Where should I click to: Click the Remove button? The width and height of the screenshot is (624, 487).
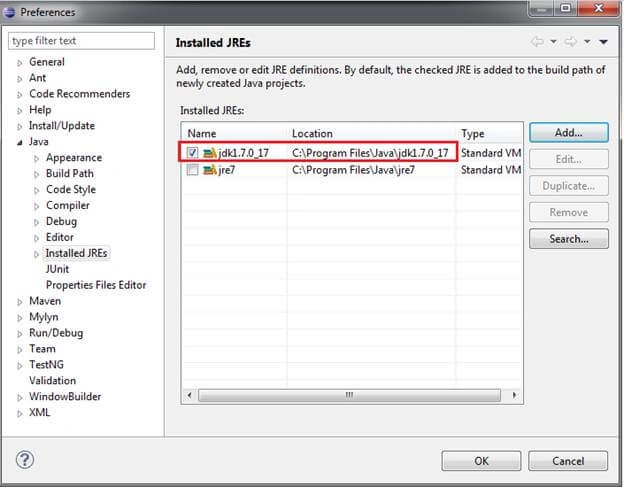click(569, 212)
